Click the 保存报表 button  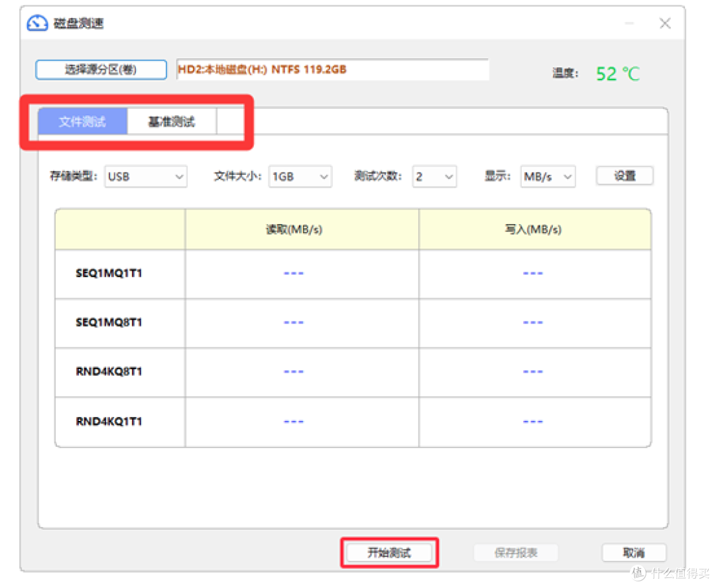[516, 553]
